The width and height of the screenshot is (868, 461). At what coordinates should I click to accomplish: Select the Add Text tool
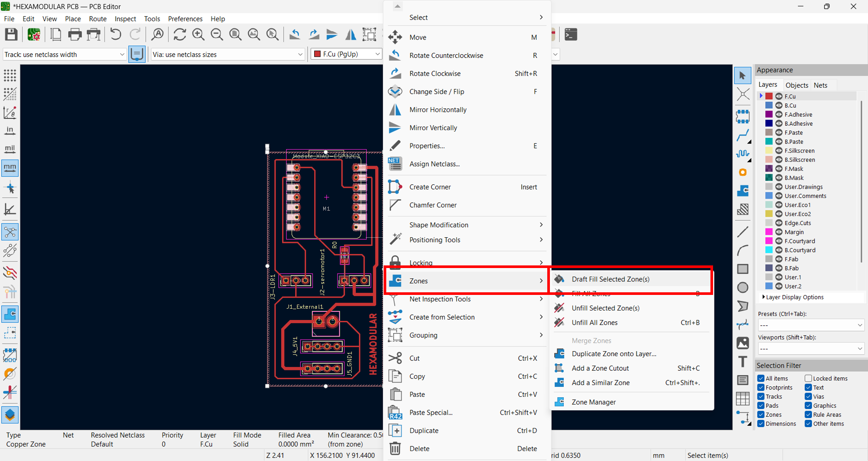743,362
